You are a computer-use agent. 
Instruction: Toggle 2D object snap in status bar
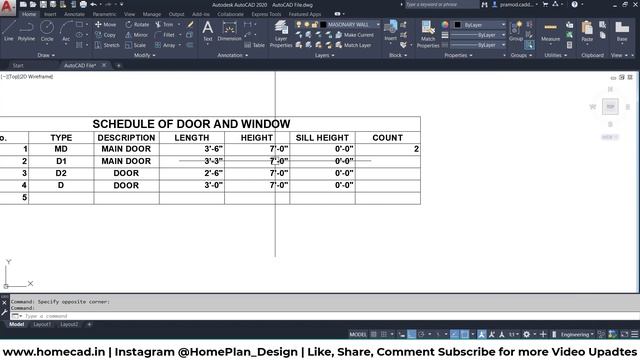pyautogui.click(x=464, y=334)
